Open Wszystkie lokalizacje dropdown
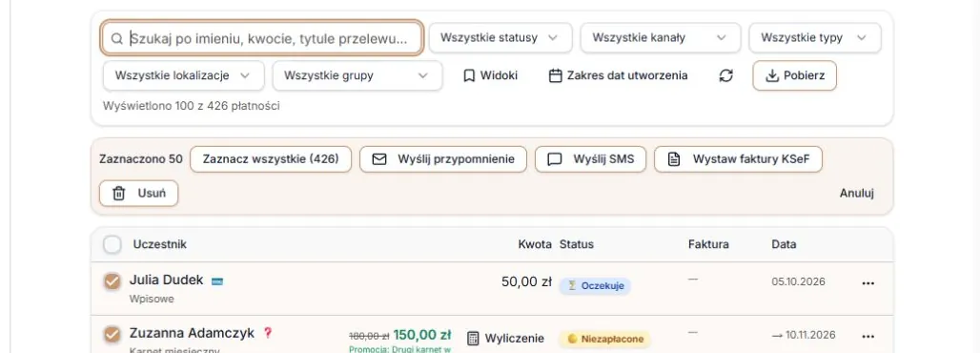 click(x=184, y=75)
